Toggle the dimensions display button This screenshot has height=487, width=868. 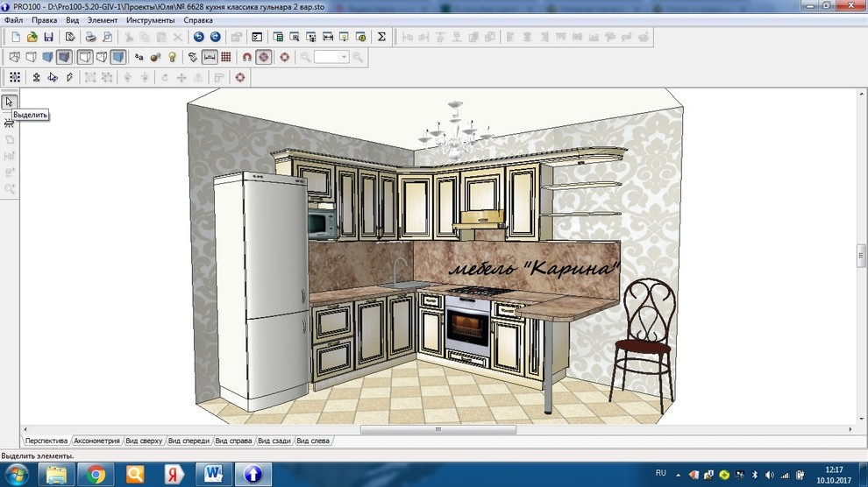[x=210, y=57]
